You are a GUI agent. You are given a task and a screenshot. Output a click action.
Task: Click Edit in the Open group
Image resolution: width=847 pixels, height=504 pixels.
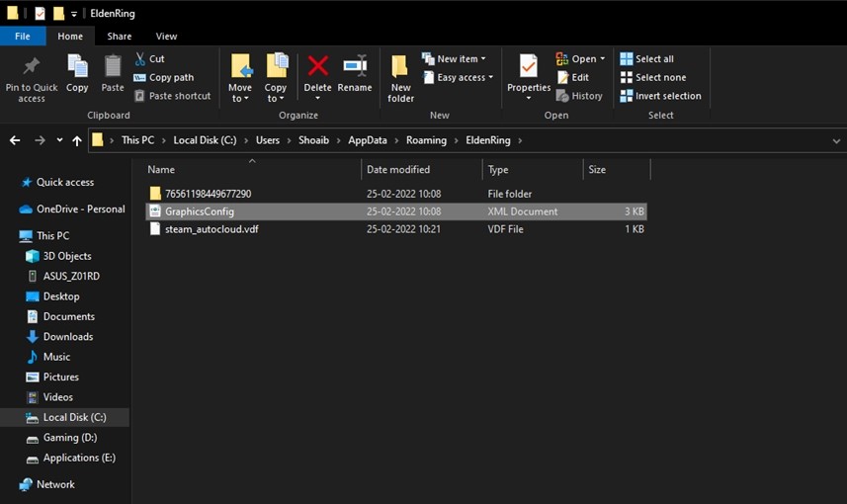click(x=573, y=77)
